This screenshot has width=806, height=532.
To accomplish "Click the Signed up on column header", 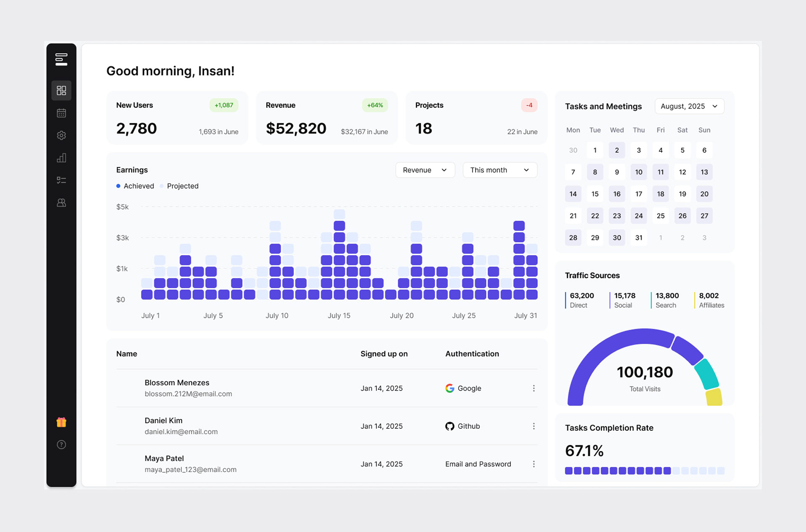I will pyautogui.click(x=384, y=354).
